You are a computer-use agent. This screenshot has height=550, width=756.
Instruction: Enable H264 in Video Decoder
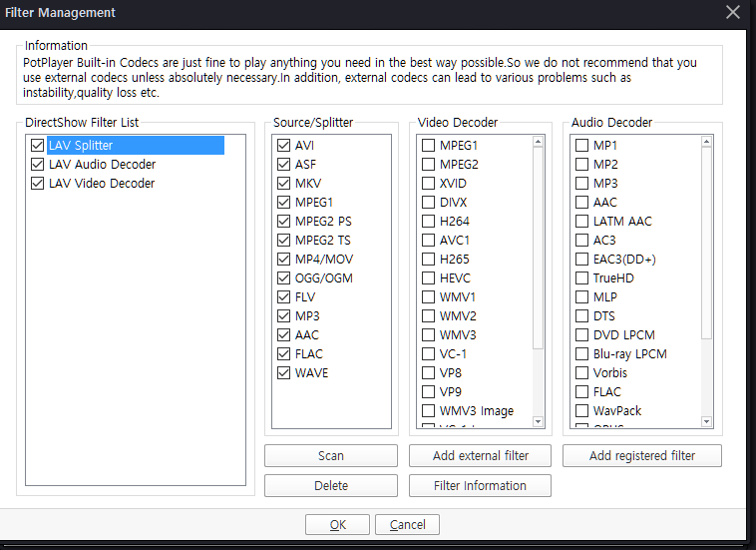(x=428, y=222)
